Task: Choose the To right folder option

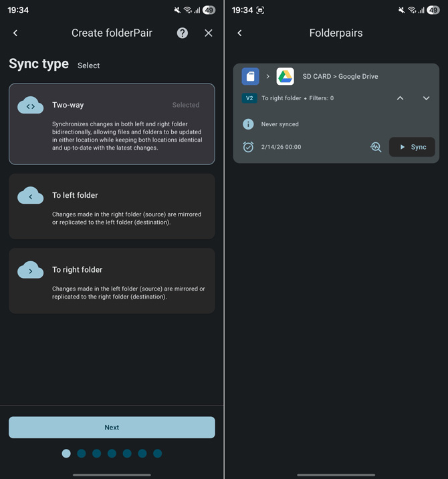Action: [112, 281]
